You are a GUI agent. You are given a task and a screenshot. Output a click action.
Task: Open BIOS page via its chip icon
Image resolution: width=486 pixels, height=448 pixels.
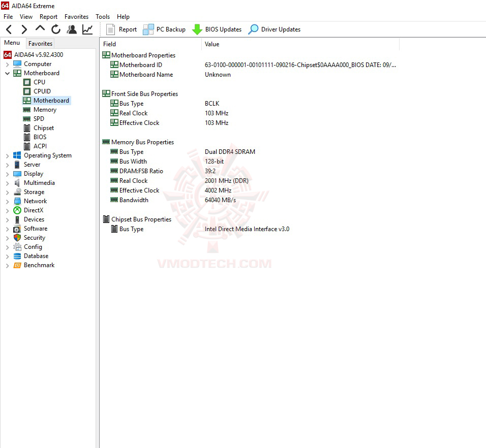tap(27, 137)
